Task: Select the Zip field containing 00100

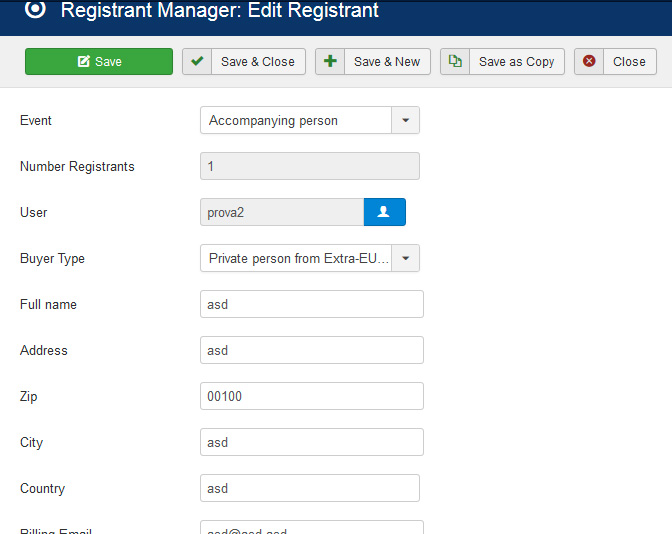Action: (311, 396)
